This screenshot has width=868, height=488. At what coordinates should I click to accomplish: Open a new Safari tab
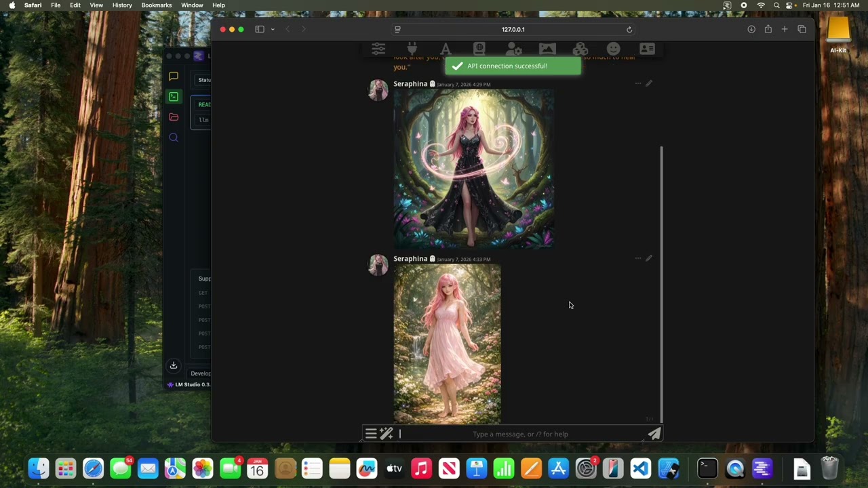point(785,29)
